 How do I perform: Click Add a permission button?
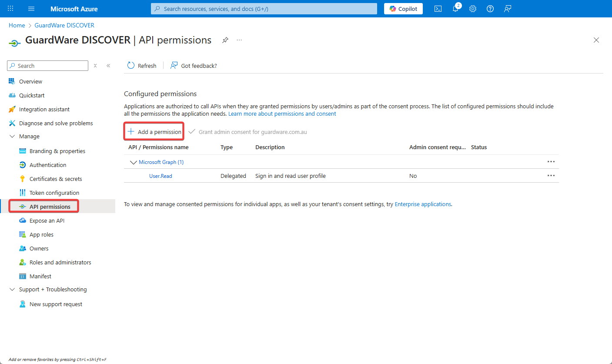tap(154, 132)
